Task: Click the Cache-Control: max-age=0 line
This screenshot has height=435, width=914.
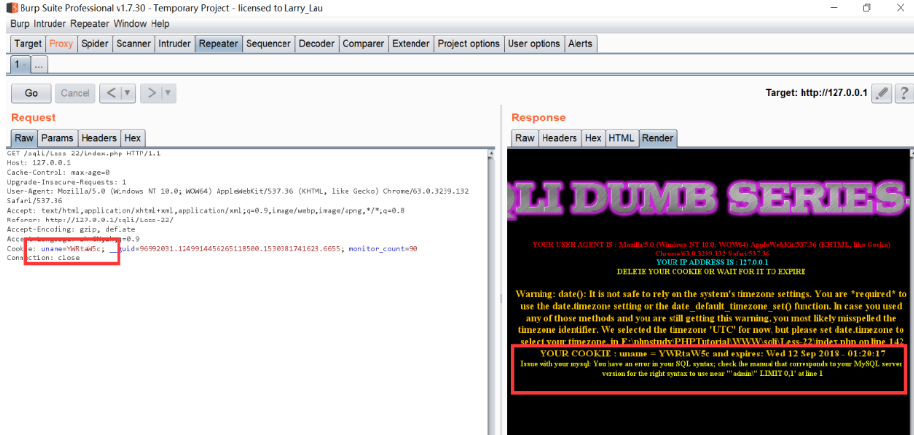Action: 58,173
